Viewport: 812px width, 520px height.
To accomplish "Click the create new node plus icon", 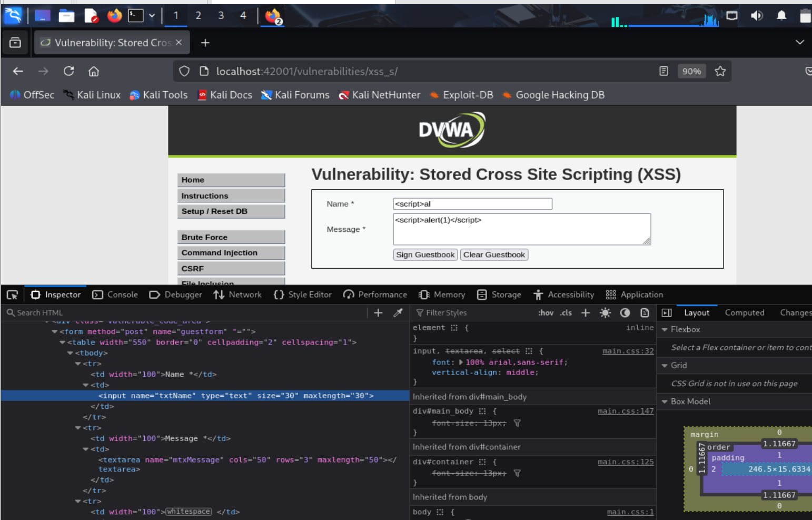I will point(378,313).
